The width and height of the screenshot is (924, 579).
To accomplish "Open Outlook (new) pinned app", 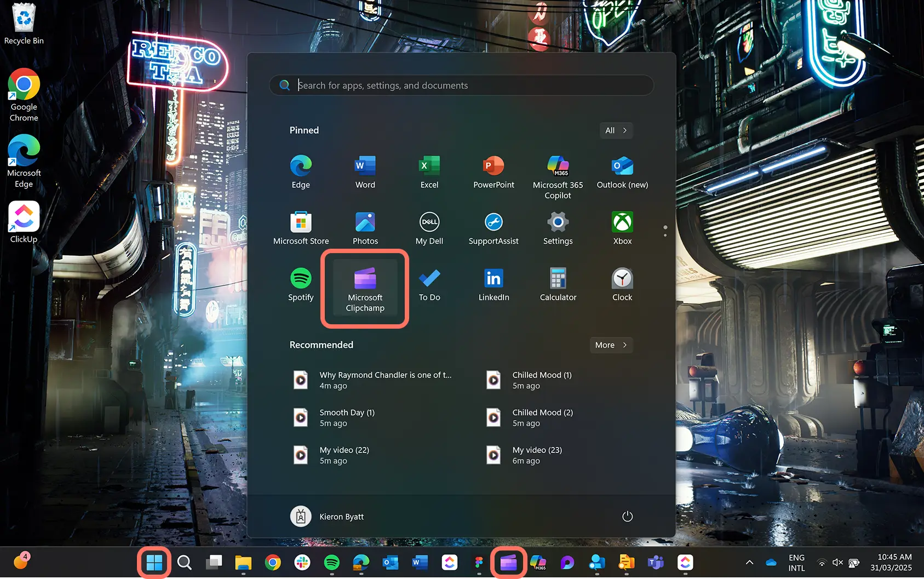I will pyautogui.click(x=622, y=173).
